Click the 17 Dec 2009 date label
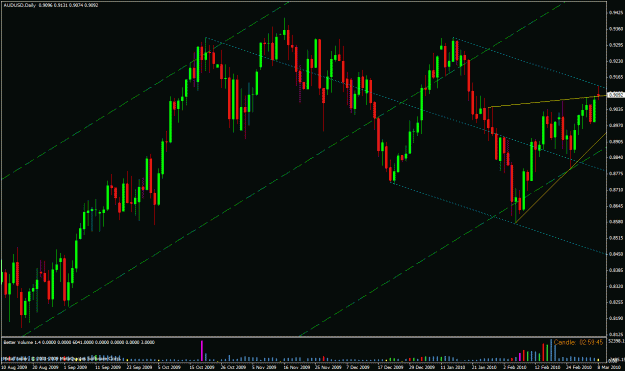 (x=391, y=367)
